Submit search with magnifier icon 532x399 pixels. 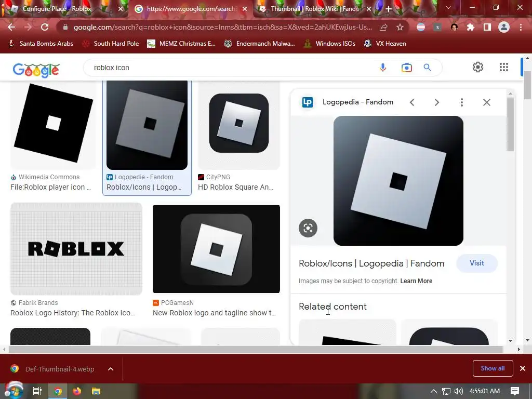point(427,68)
